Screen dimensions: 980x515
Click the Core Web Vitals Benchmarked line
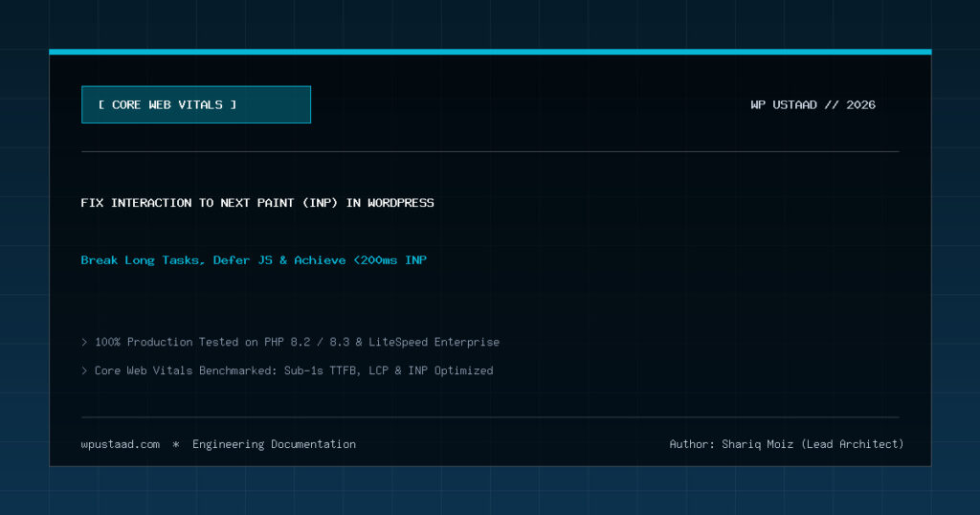click(x=287, y=370)
